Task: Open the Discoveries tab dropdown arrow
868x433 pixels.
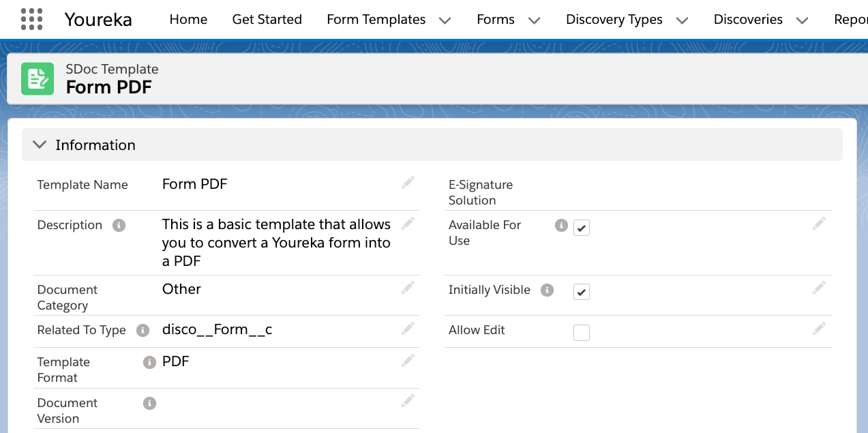Action: pyautogui.click(x=803, y=20)
